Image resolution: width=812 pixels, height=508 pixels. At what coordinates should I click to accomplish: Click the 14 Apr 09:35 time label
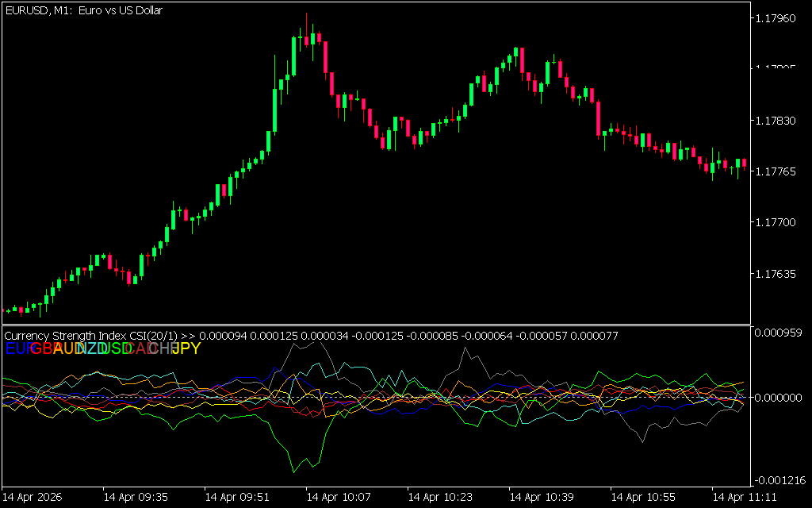(x=136, y=498)
